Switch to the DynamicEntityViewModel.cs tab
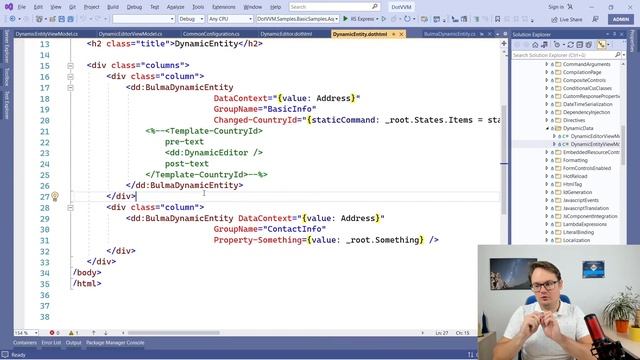The image size is (640, 360). [47, 34]
